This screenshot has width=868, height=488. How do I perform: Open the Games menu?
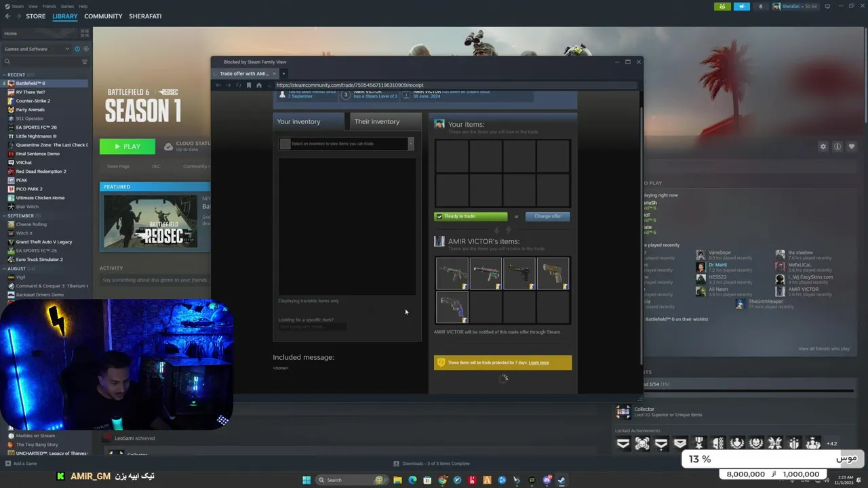point(67,6)
